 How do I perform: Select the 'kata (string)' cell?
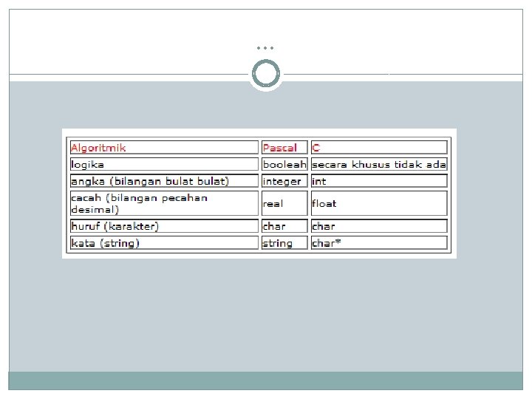[x=164, y=243]
